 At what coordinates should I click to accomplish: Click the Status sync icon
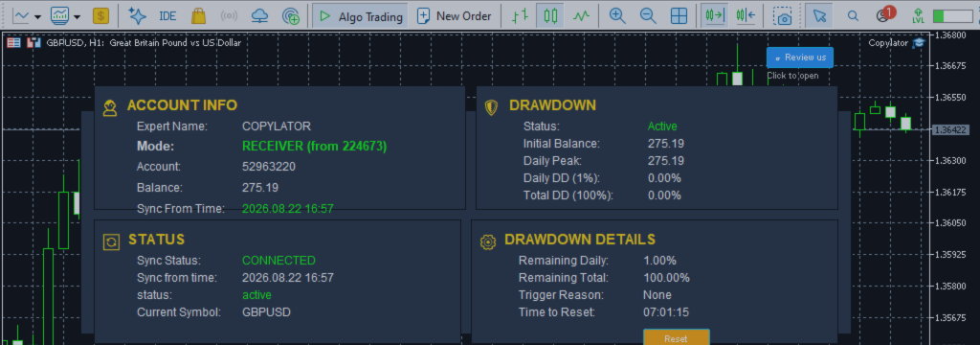[111, 241]
